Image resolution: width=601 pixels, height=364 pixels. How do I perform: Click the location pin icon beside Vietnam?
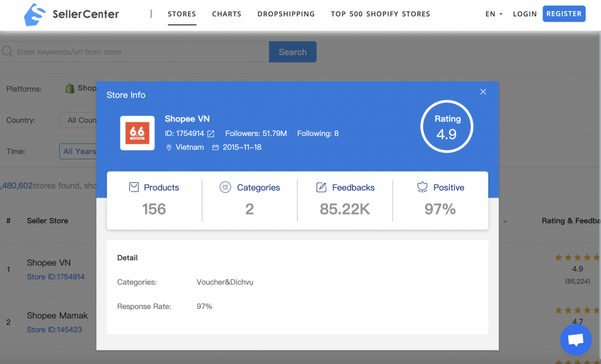(x=168, y=147)
